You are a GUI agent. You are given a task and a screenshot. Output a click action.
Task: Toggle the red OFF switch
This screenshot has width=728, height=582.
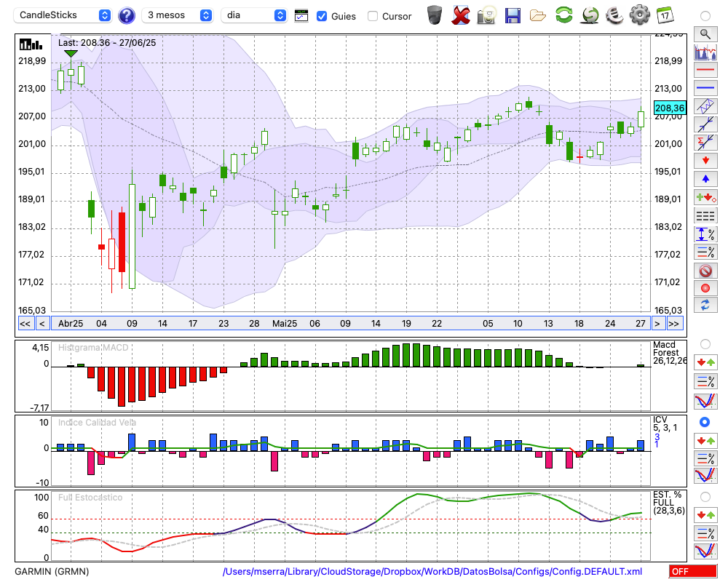[x=693, y=571]
